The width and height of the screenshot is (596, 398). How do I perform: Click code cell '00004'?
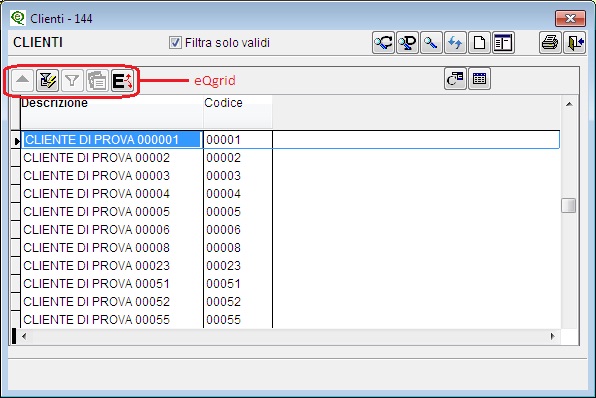coord(238,193)
